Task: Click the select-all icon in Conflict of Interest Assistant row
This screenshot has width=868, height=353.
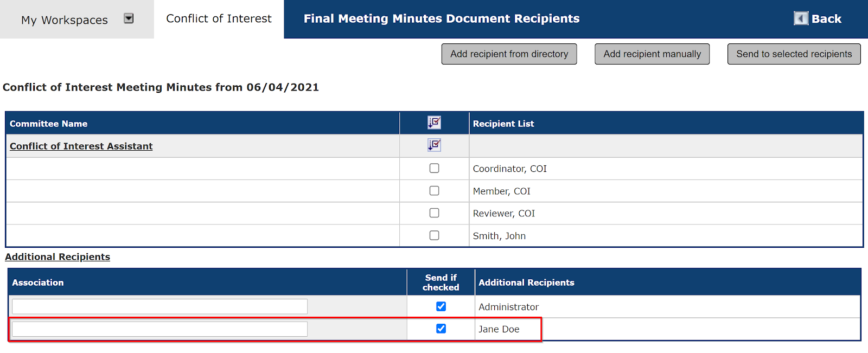Action: (434, 145)
